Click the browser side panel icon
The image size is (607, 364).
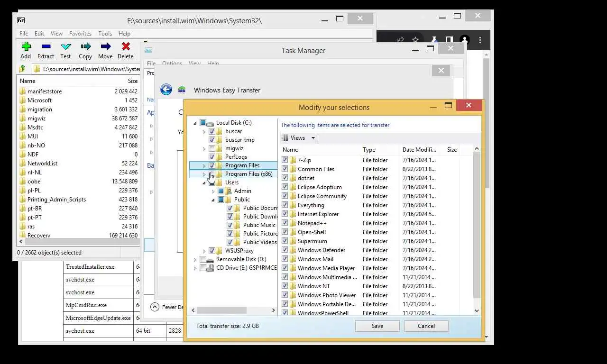[449, 40]
